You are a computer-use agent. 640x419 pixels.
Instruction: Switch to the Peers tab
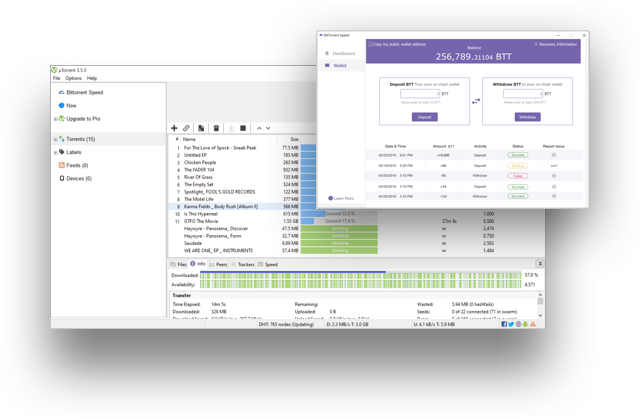pos(218,264)
